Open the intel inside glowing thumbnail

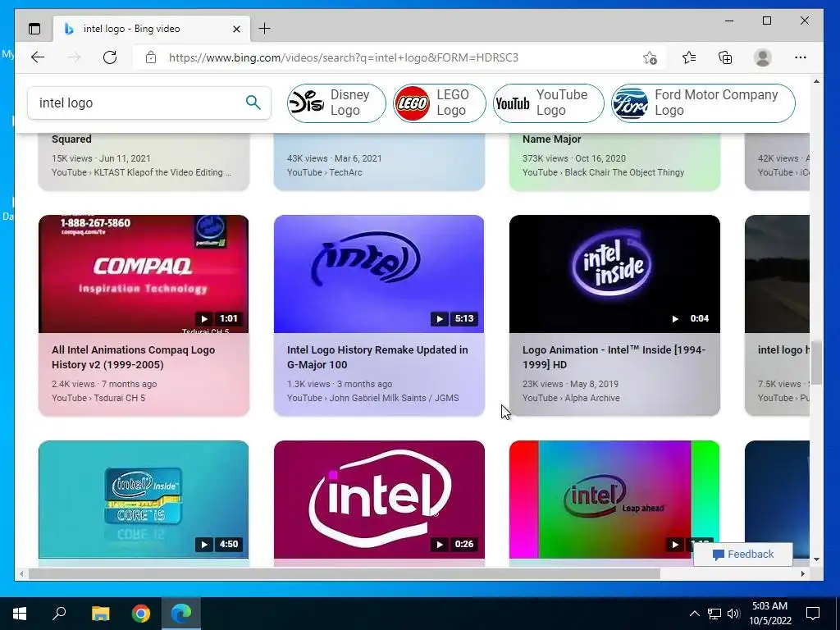coord(614,274)
